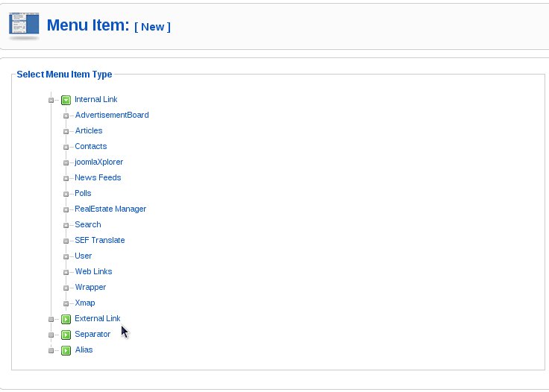Screen dimensions: 549x392
Task: Open the Search item type
Action: [88, 224]
